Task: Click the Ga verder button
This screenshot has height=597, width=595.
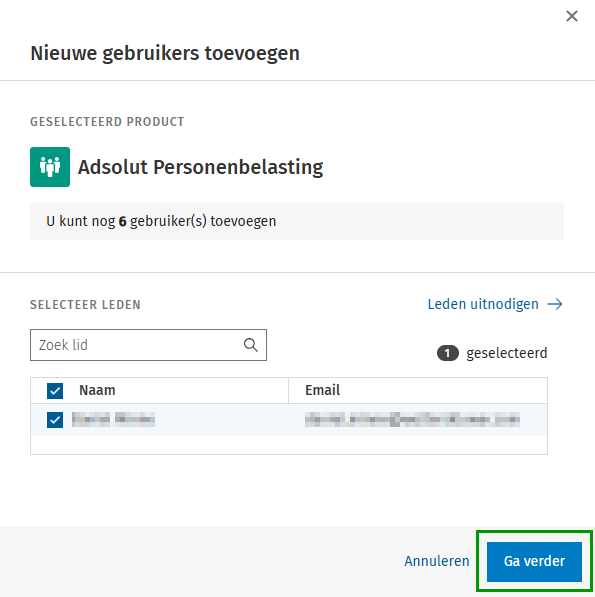Action: pos(534,561)
